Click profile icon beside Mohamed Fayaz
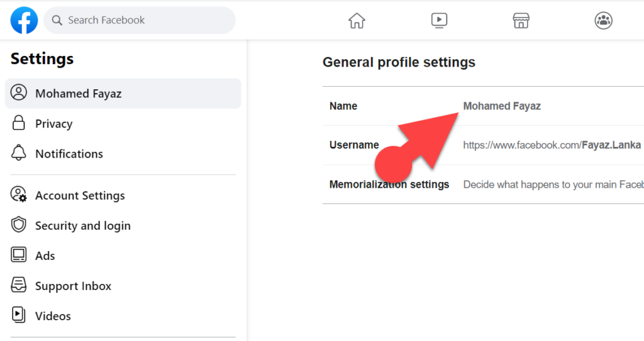644x341 pixels. pos(18,93)
